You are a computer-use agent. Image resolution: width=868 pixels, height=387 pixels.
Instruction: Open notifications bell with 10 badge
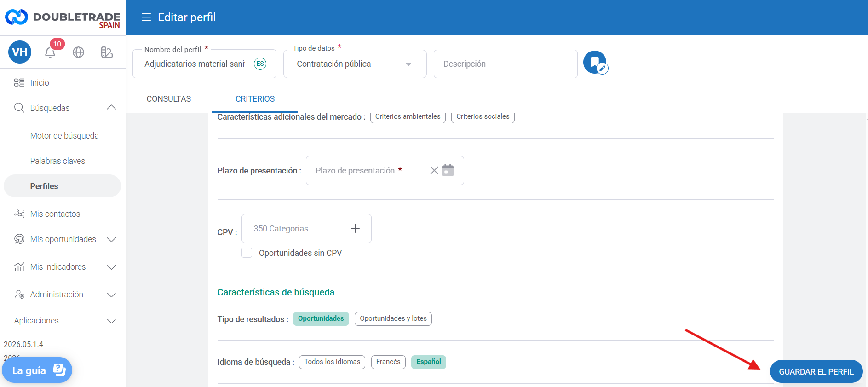point(51,52)
